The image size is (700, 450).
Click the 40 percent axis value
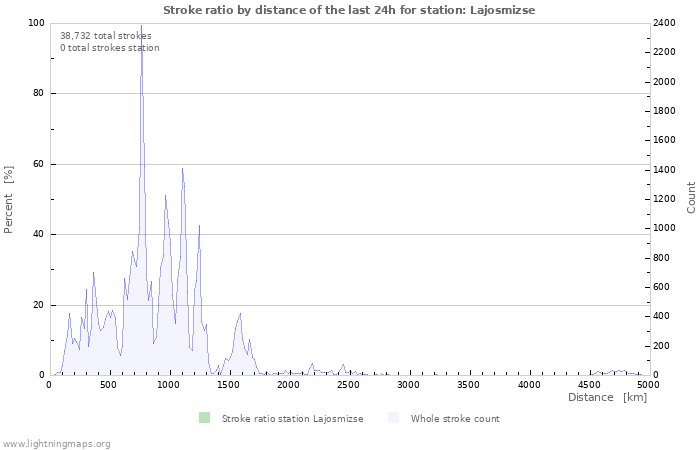(x=38, y=234)
